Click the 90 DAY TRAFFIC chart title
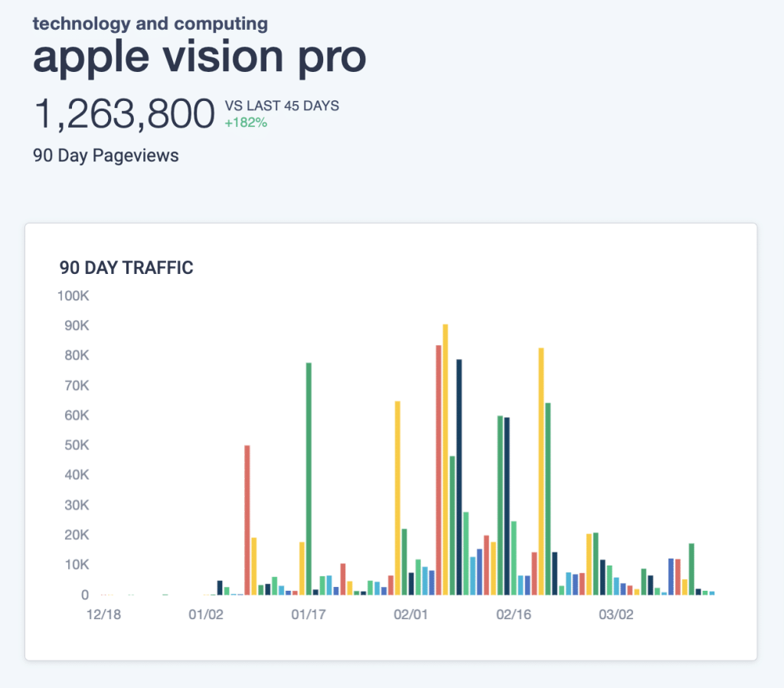Screen dimensions: 784x688 pyautogui.click(x=126, y=268)
